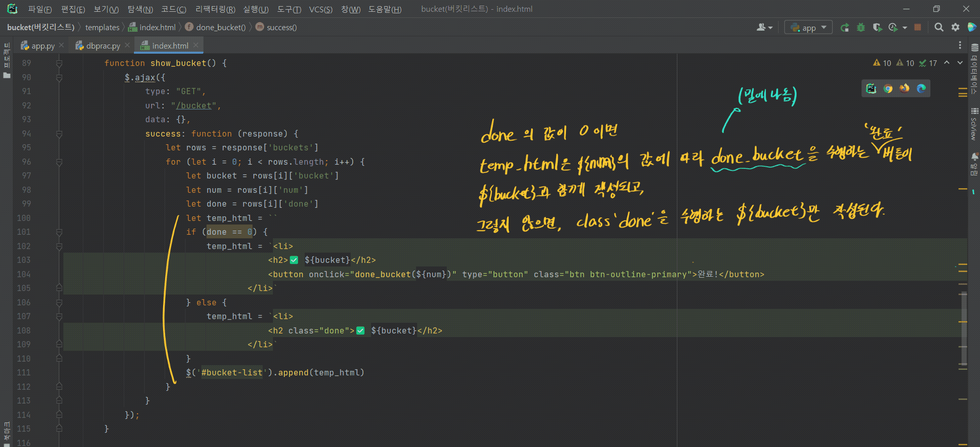980x447 pixels.
Task: Open the editor tab options three-dot menu
Action: point(960,45)
